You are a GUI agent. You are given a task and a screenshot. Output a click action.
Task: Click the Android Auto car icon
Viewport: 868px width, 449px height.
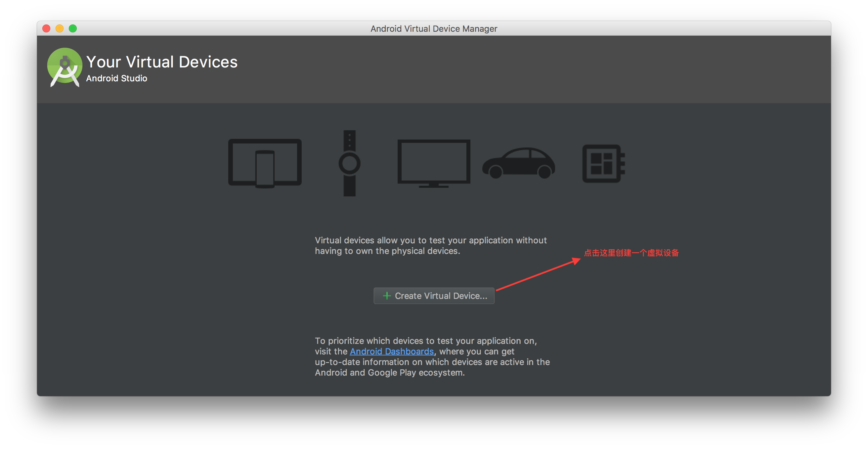click(x=519, y=163)
